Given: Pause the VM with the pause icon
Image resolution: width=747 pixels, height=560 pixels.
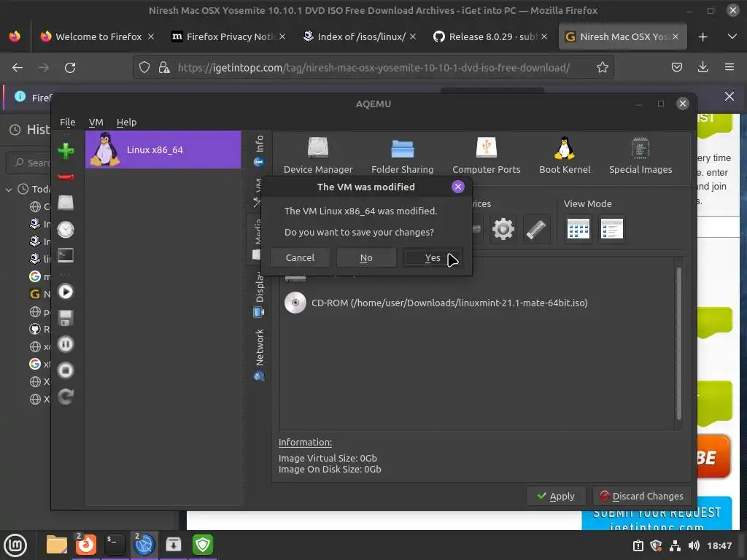Looking at the screenshot, I should pyautogui.click(x=66, y=344).
